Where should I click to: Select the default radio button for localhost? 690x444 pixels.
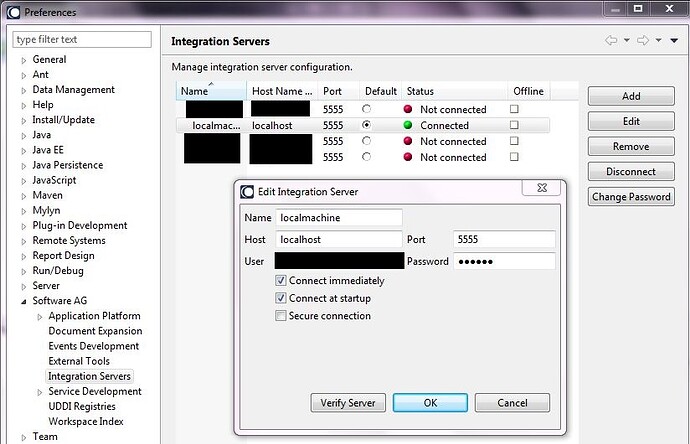(x=366, y=125)
